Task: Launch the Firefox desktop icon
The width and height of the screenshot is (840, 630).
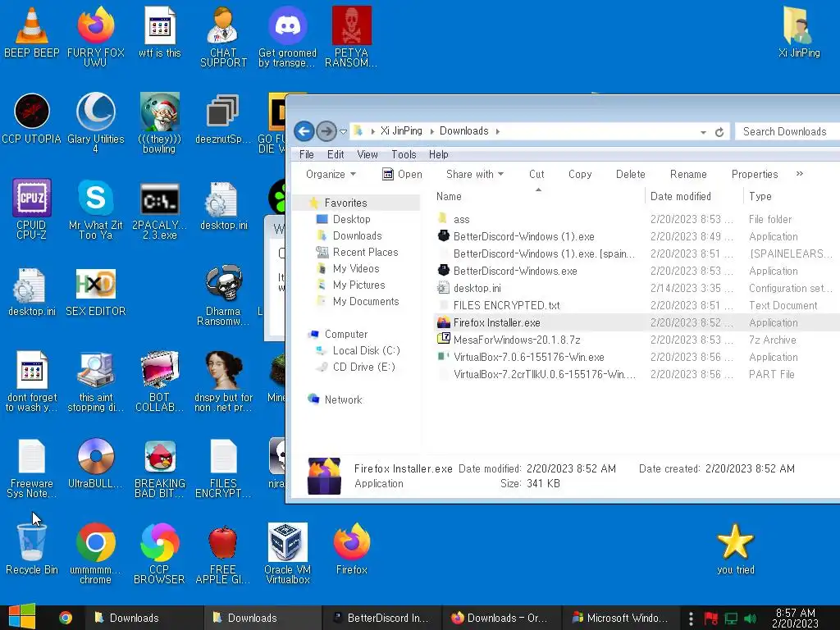Action: tap(351, 549)
